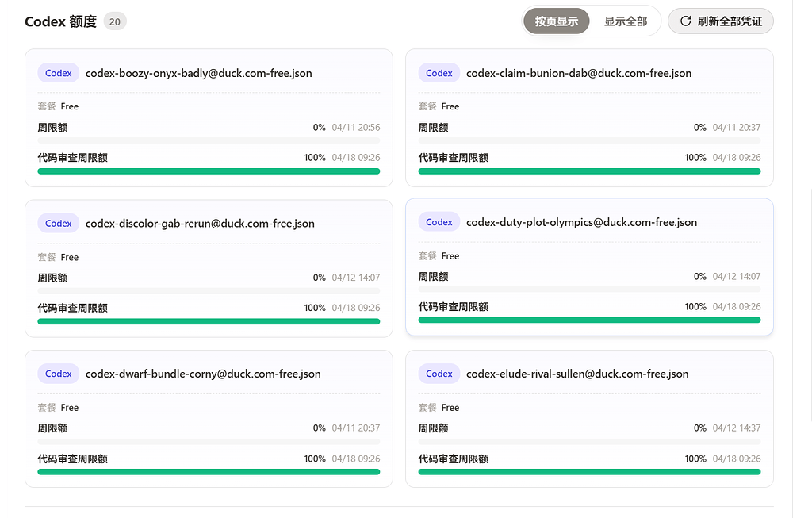The width and height of the screenshot is (812, 518).
Task: Click 04/12 14:07 on duty-plot-olympics card
Action: pyautogui.click(x=737, y=277)
